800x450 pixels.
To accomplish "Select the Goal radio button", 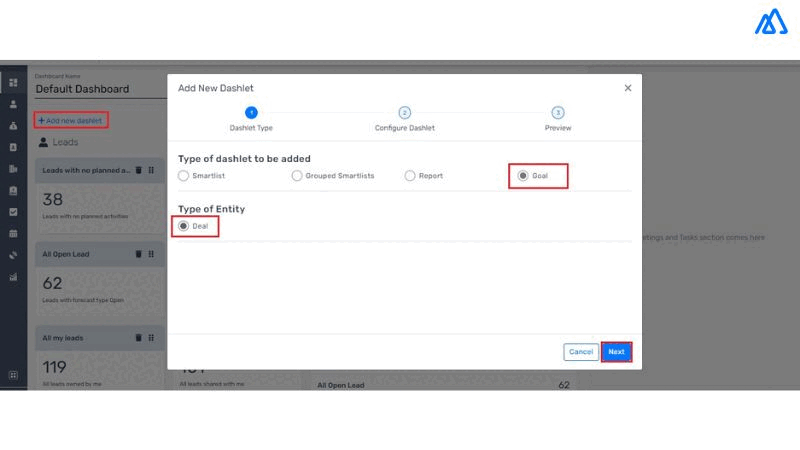I will 523,176.
